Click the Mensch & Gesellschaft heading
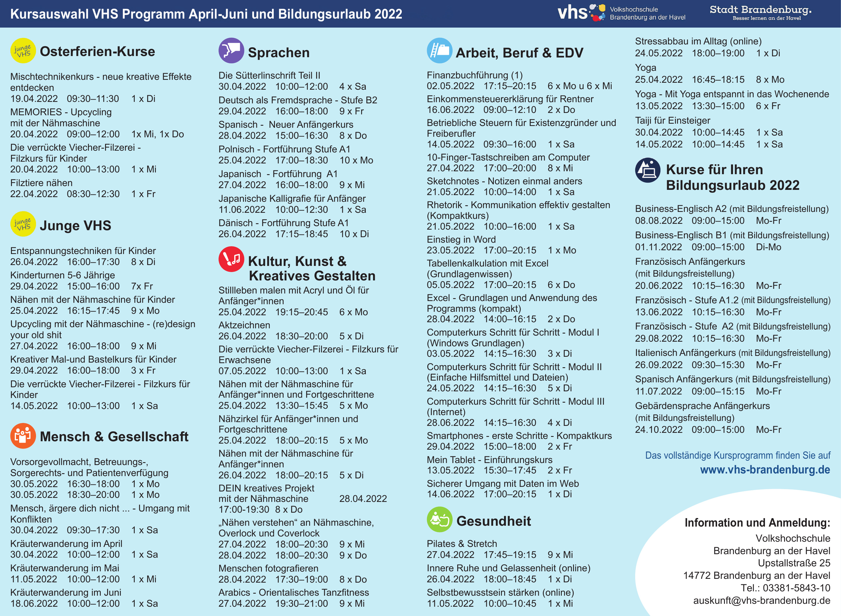The width and height of the screenshot is (841, 616). tap(114, 437)
